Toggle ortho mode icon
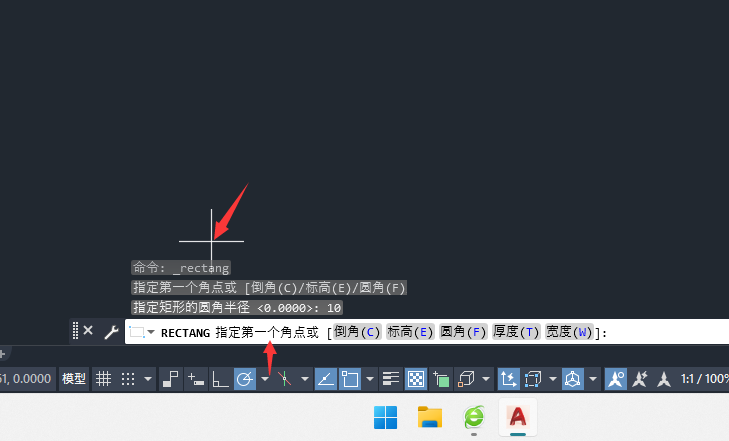 click(220, 379)
